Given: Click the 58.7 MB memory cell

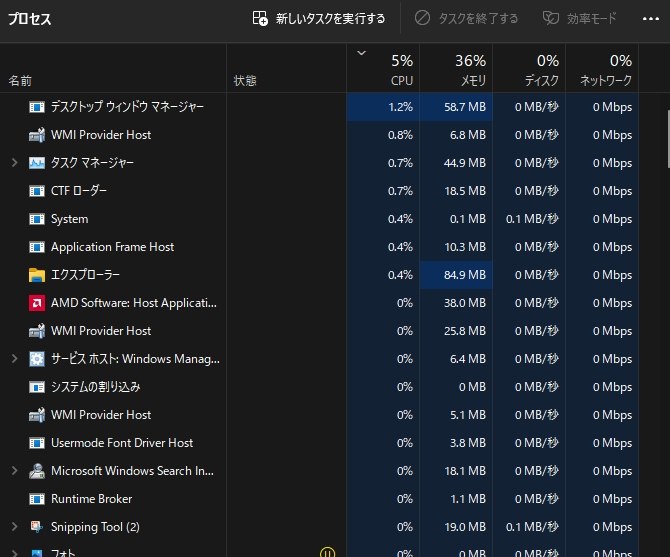Looking at the screenshot, I should [456, 107].
